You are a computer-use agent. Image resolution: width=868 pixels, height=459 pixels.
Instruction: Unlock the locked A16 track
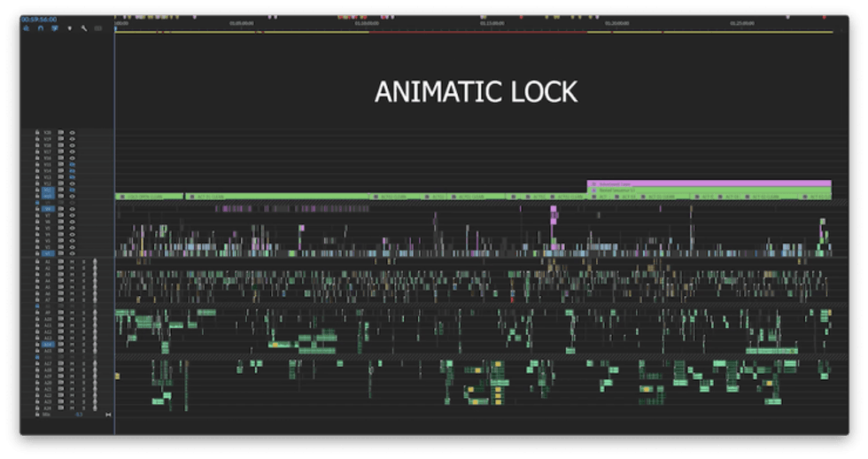[x=37, y=358]
